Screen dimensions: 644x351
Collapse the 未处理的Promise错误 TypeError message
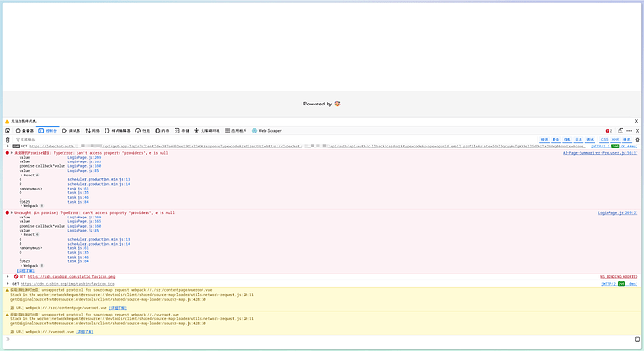click(12, 153)
